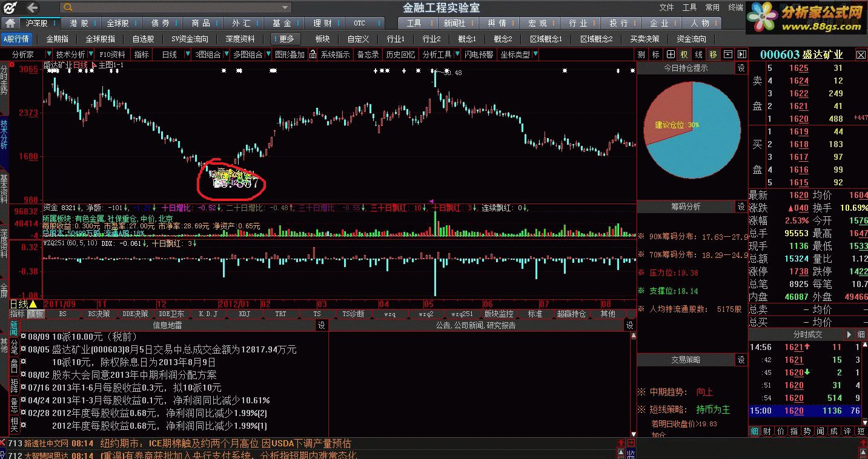
Task: Select the 指标 toggle at chart bottom
Action: [x=18, y=314]
